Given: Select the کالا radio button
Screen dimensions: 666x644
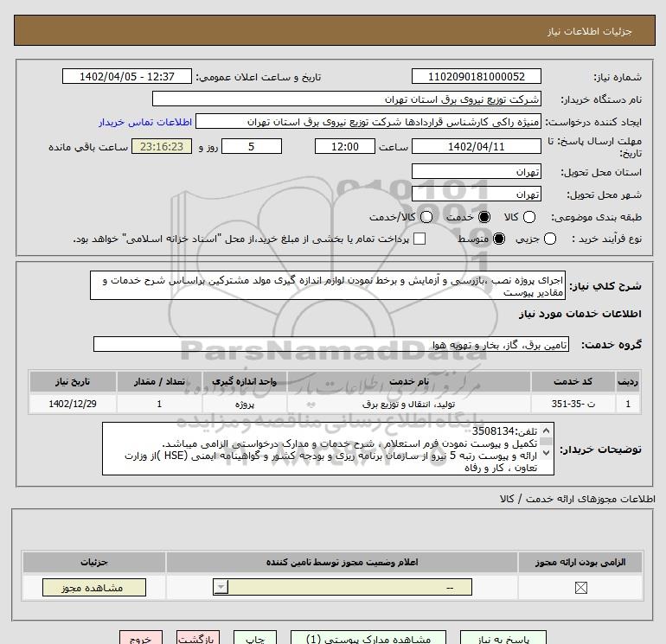Looking at the screenshot, I should [528, 217].
